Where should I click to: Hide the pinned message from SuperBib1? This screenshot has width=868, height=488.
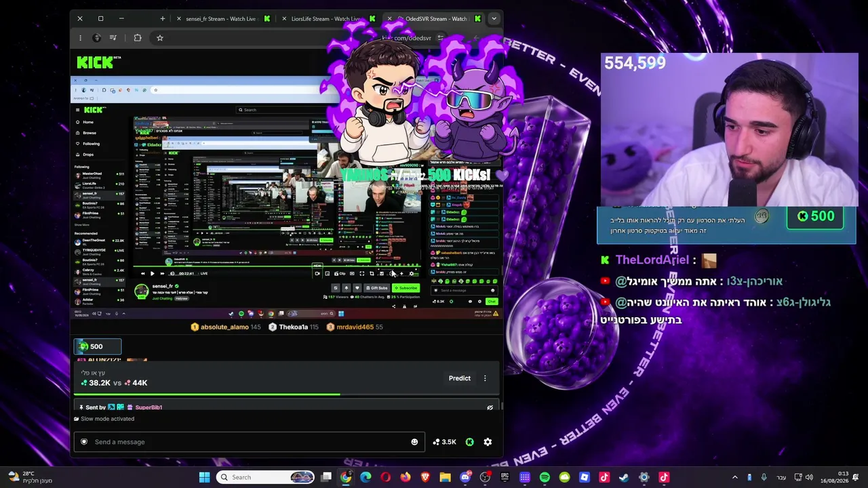coord(490,407)
